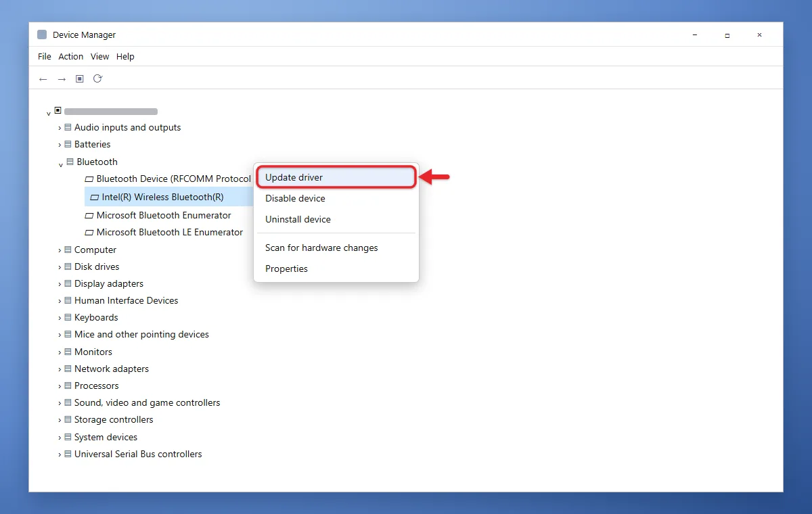Expand the Disk drives chevron

[x=60, y=267]
